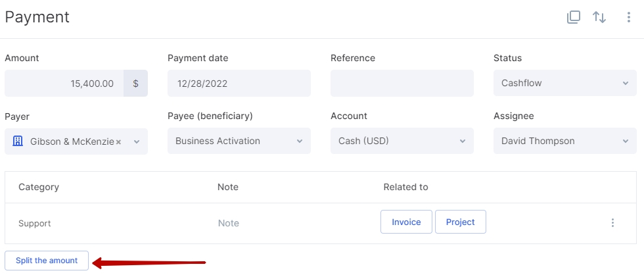Click the Project button
644x279 pixels.
(461, 222)
